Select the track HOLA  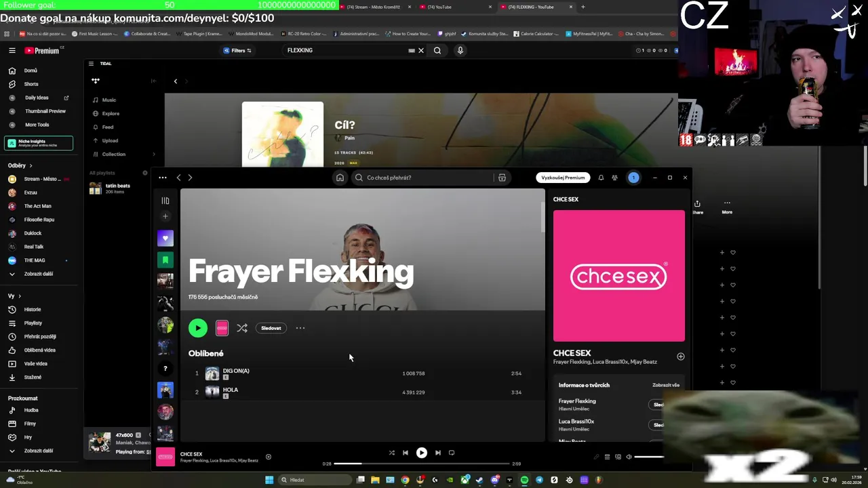coord(231,390)
